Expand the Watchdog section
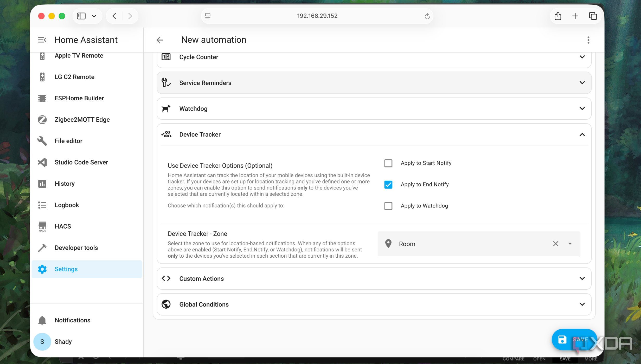Image resolution: width=641 pixels, height=364 pixels. 374,109
